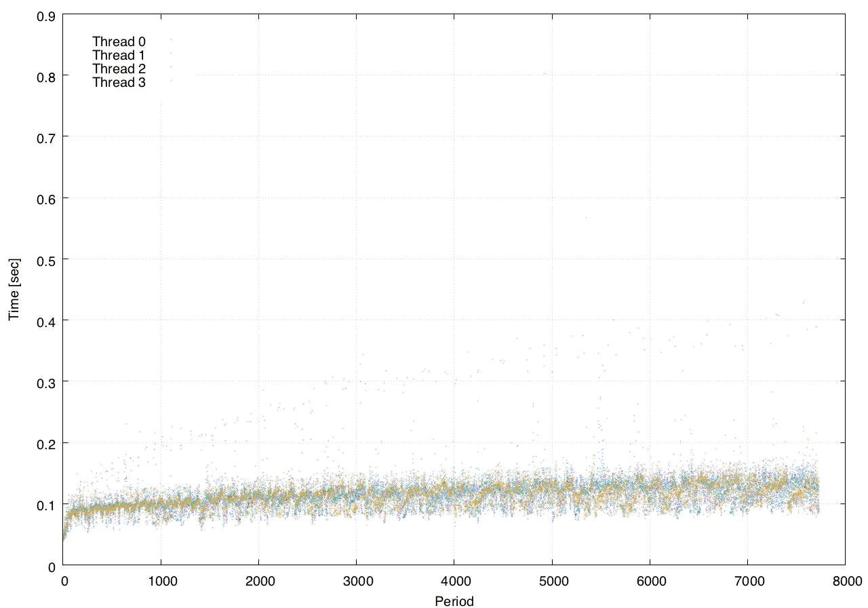Image resolution: width=868 pixels, height=608 pixels.
Task: Click the 0.3 y-axis tick label
Action: [45, 382]
